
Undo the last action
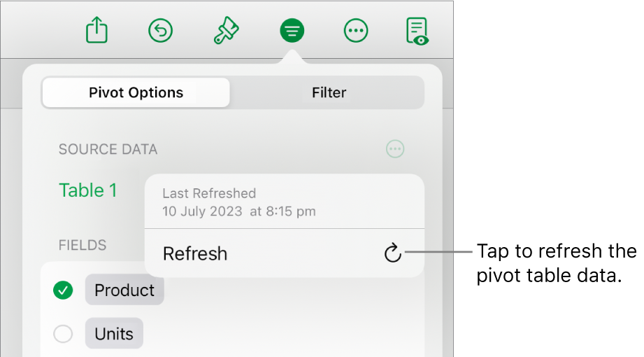pyautogui.click(x=161, y=31)
